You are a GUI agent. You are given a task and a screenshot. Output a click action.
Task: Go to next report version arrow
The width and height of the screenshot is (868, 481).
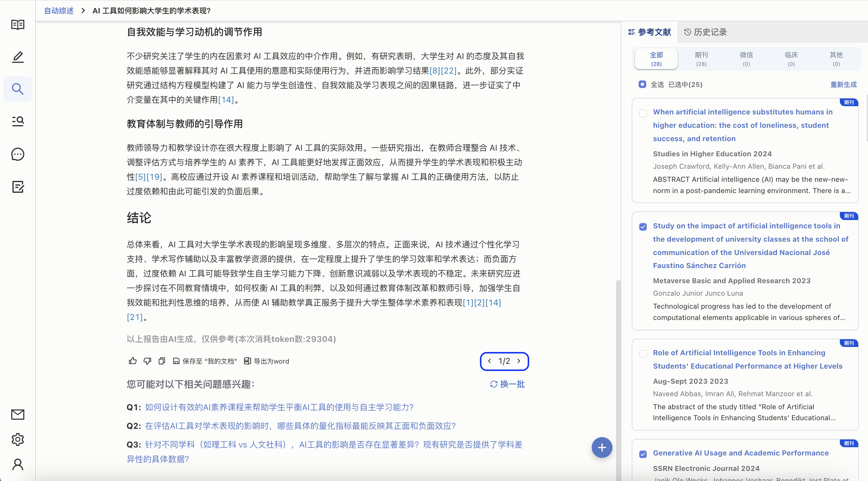[x=519, y=361]
